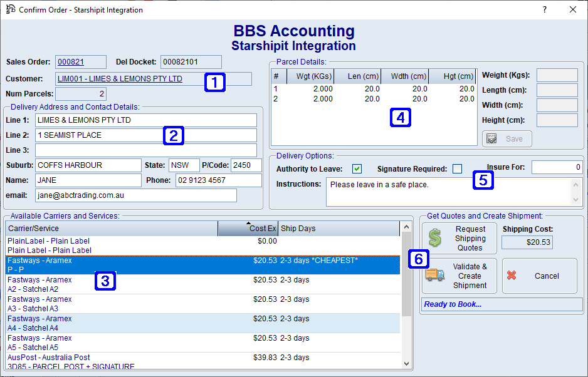The image size is (588, 377).
Task: Sort carriers by the Cost Ex column header
Action: (248, 229)
